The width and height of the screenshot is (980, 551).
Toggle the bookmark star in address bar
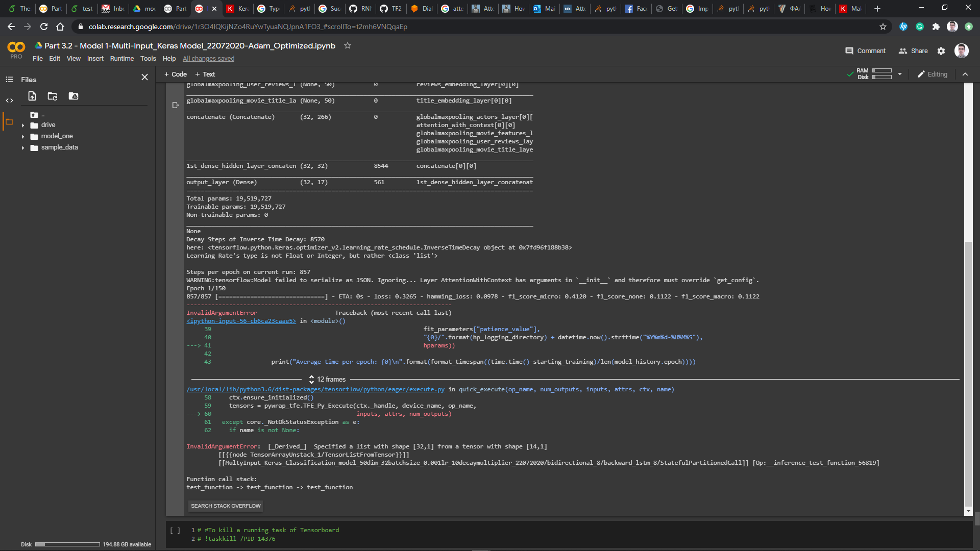[x=883, y=27]
